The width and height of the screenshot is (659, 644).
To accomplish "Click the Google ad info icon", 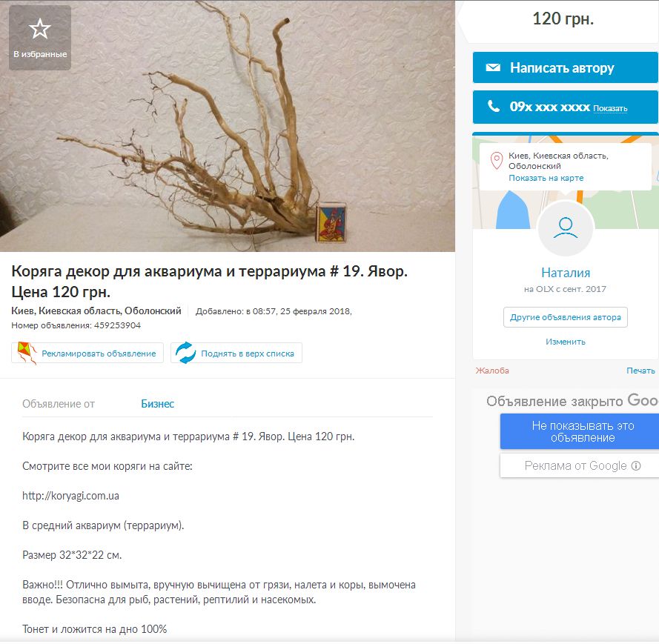I will [x=636, y=465].
